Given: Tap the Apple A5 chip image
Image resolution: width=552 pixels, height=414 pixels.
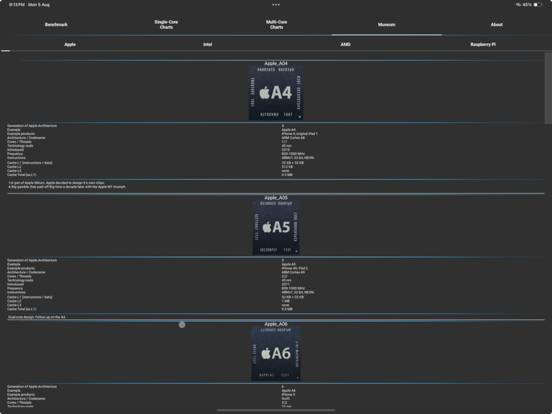Looking at the screenshot, I should (276, 227).
